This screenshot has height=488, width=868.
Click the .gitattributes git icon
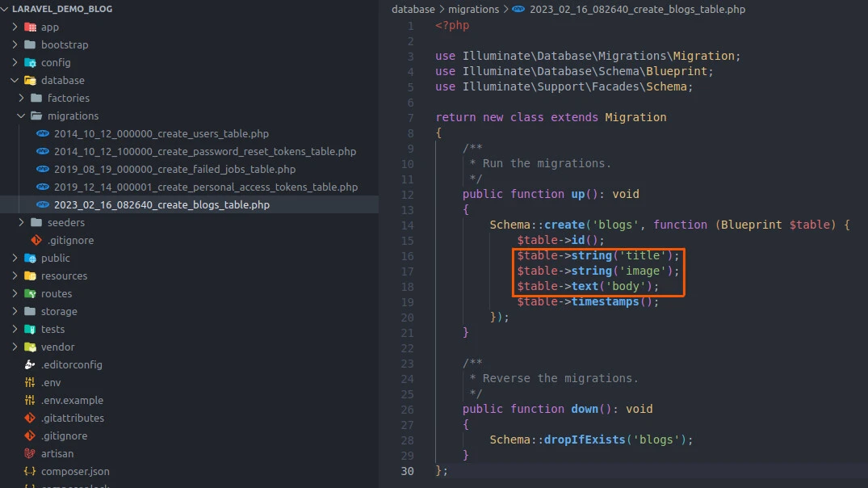click(30, 419)
